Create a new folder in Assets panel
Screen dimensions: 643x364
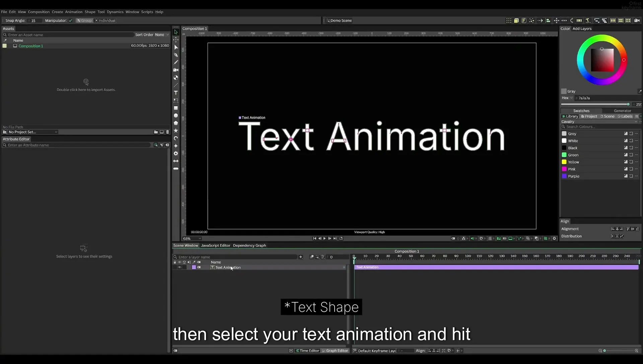tap(156, 132)
